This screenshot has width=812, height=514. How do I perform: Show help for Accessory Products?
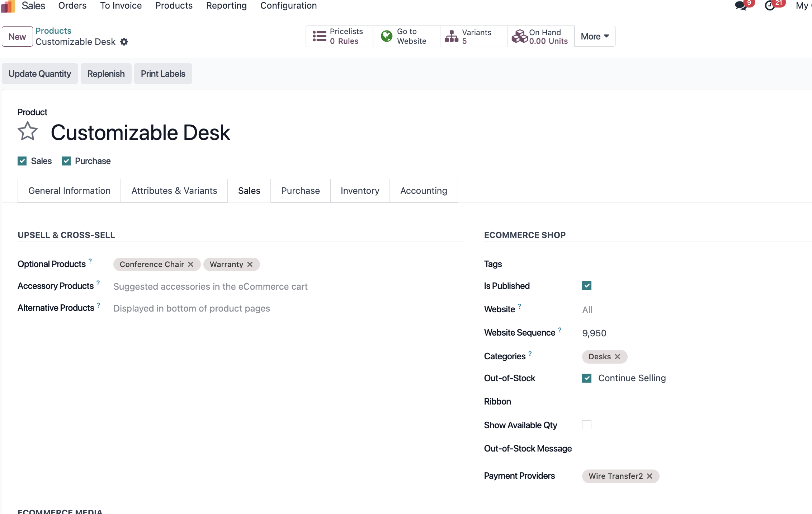coord(98,283)
